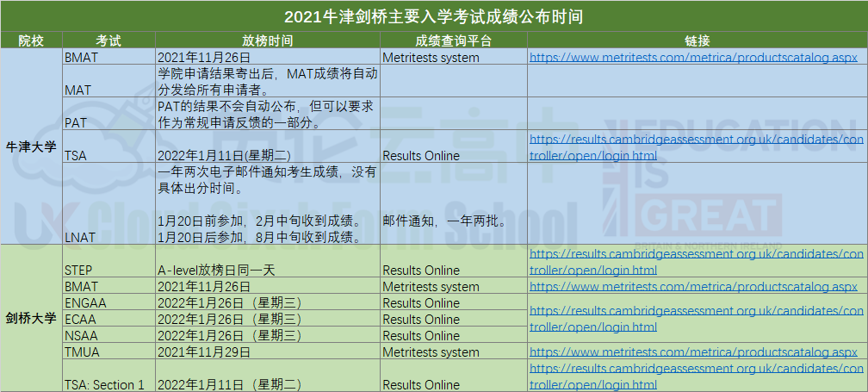Select the MAT exam cell
The image size is (868, 392).
[77, 89]
